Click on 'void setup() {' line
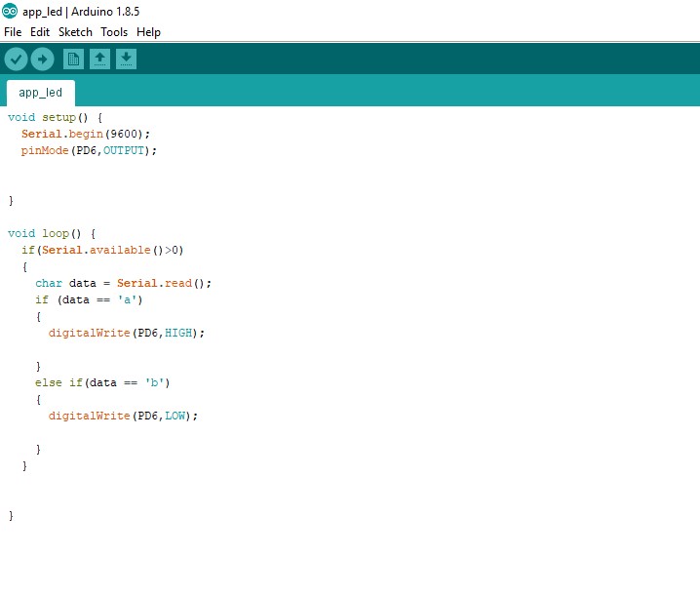Image resolution: width=700 pixels, height=596 pixels. 55,117
